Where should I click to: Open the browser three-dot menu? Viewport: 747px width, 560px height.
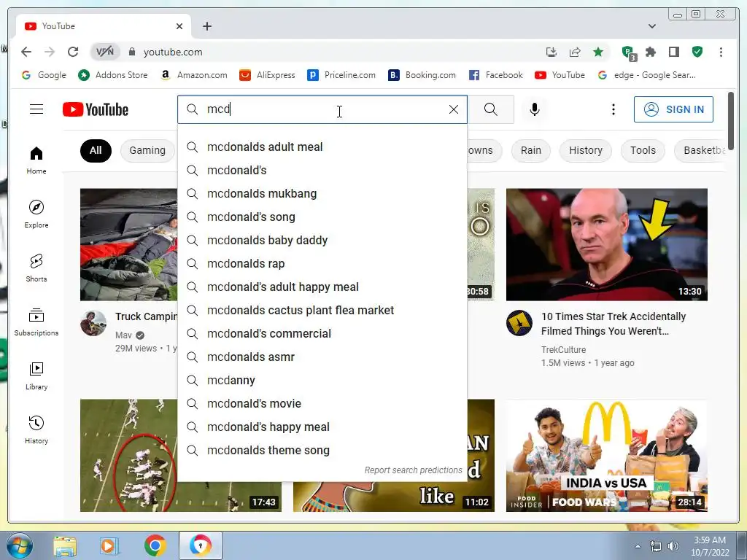pyautogui.click(x=721, y=52)
